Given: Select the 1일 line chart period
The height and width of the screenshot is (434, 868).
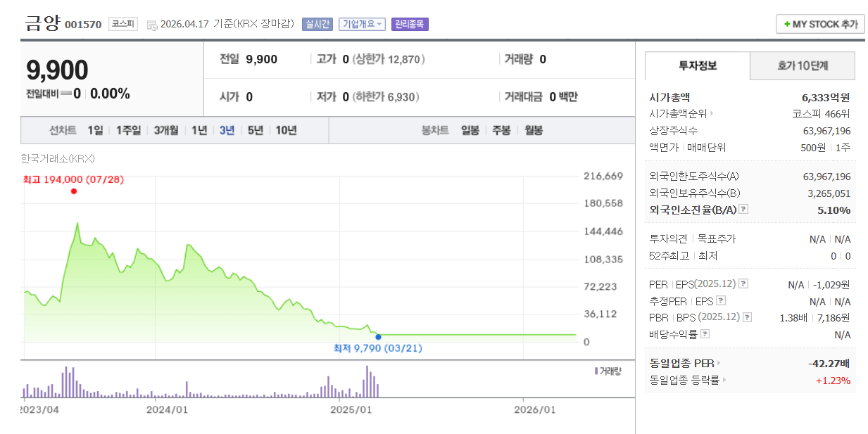Looking at the screenshot, I should click(95, 130).
